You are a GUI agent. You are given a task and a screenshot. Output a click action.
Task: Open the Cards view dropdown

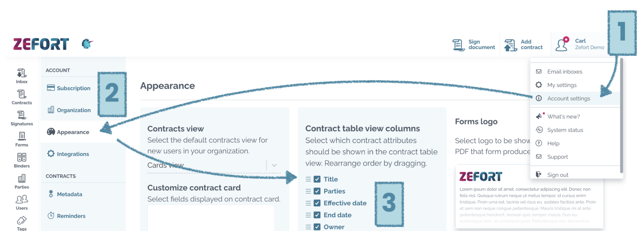point(274,165)
